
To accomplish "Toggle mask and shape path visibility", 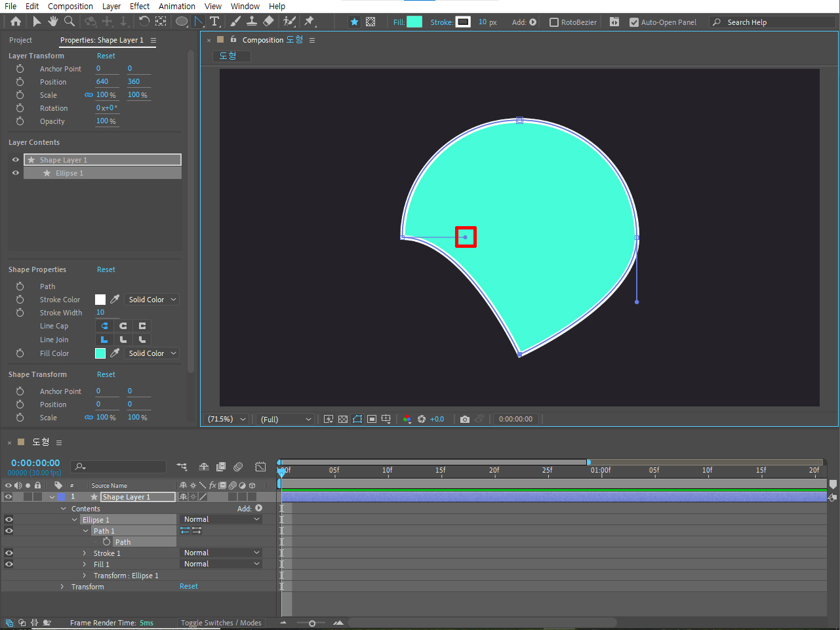I will click(x=357, y=419).
